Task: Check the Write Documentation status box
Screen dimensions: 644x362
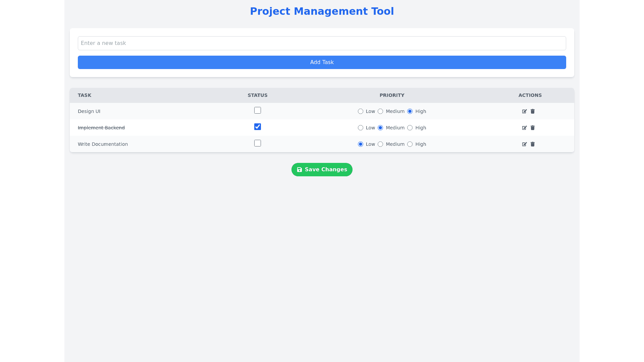Action: pos(258,143)
